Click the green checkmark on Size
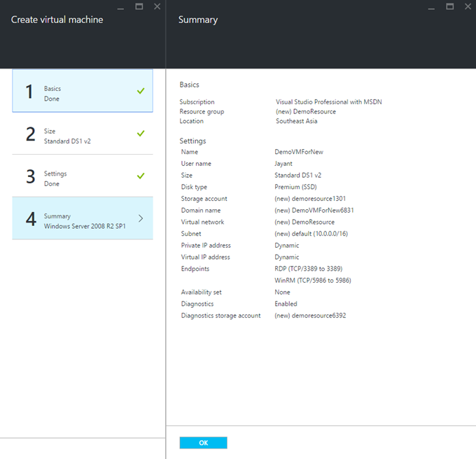The width and height of the screenshot is (476, 459). point(141,133)
